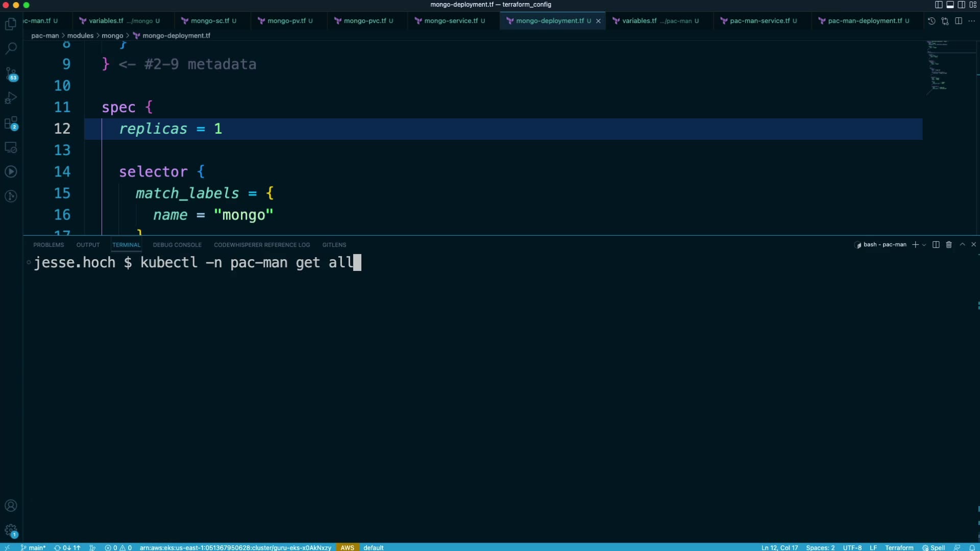Open the Search view in activity bar
This screenshot has height=551, width=980.
11,48
